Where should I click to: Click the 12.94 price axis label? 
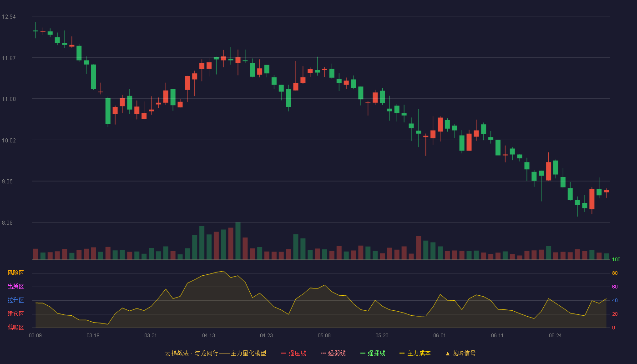9,17
